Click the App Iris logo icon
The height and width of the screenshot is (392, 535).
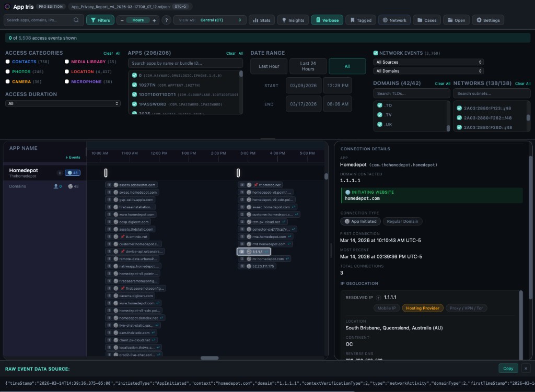click(7, 6)
